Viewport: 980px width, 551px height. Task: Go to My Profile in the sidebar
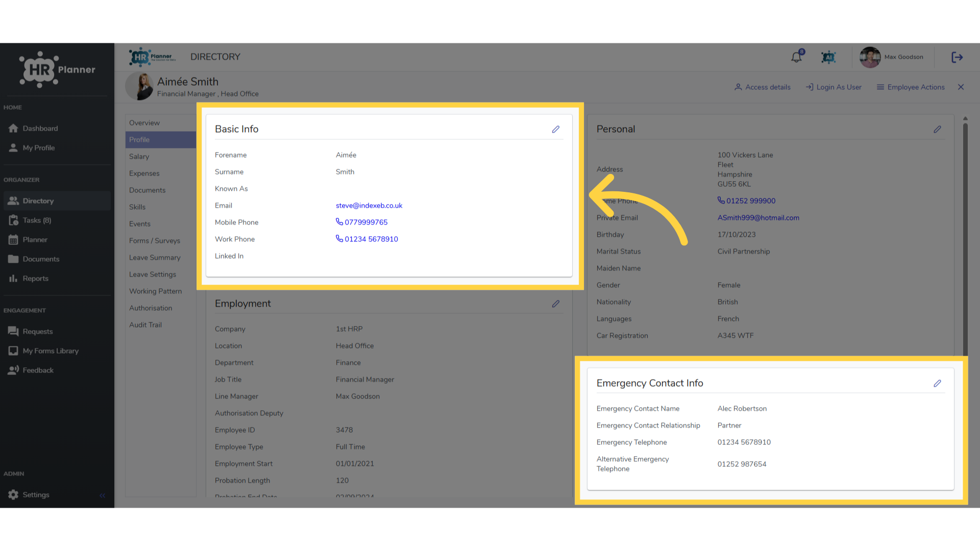[57, 148]
